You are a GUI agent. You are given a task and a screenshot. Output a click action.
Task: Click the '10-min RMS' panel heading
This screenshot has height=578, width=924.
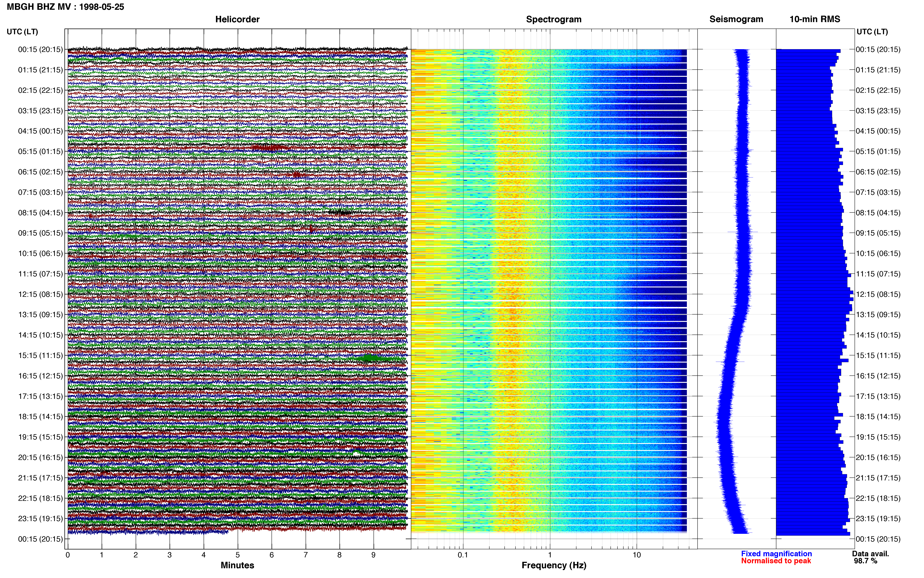click(x=815, y=19)
